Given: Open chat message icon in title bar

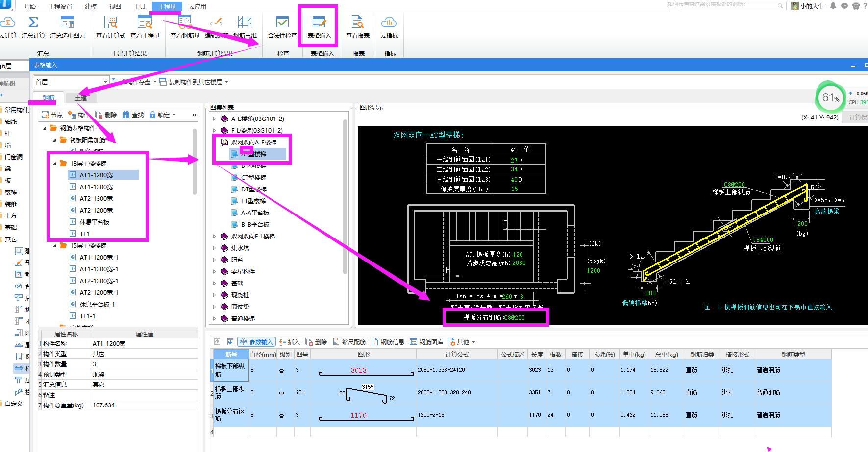Looking at the screenshot, I should click(x=844, y=6).
